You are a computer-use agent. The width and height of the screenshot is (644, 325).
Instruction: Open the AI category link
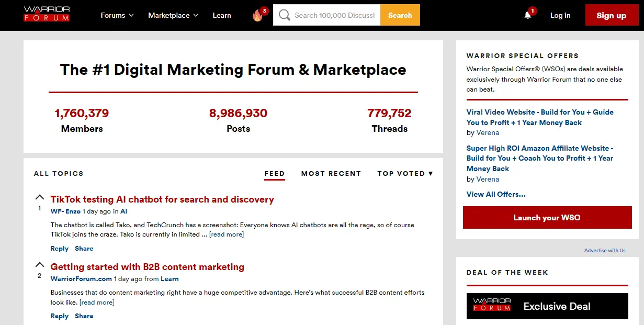[124, 211]
